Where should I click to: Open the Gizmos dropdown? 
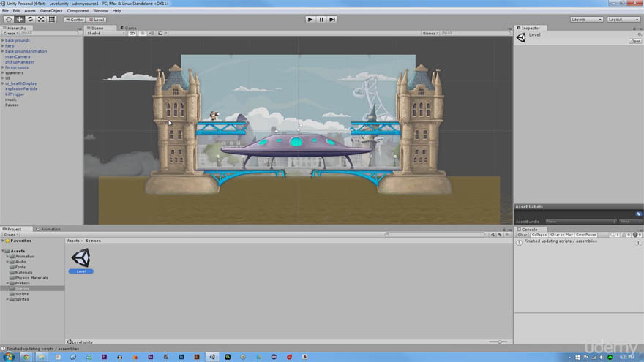[430, 33]
